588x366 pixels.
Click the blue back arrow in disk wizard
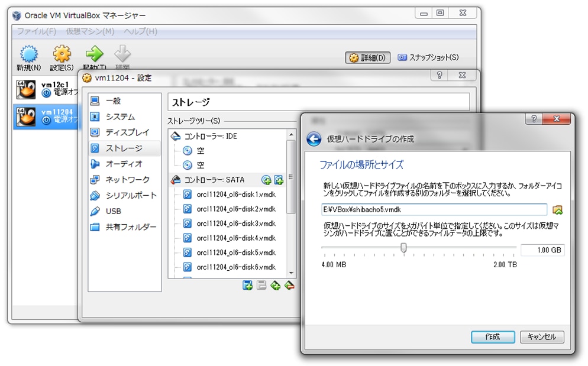coord(314,139)
